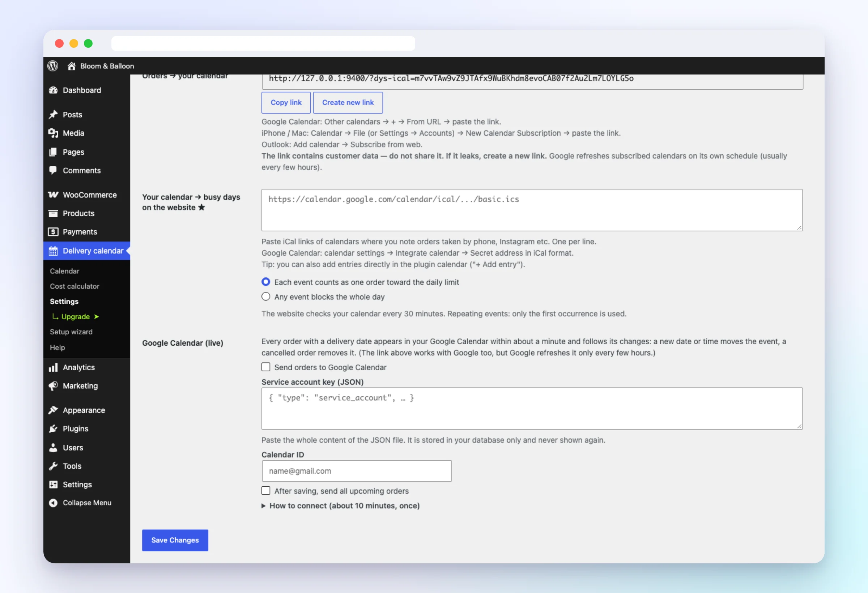The height and width of the screenshot is (593, 868).
Task: Click the Calendar ID input field
Action: 357,471
